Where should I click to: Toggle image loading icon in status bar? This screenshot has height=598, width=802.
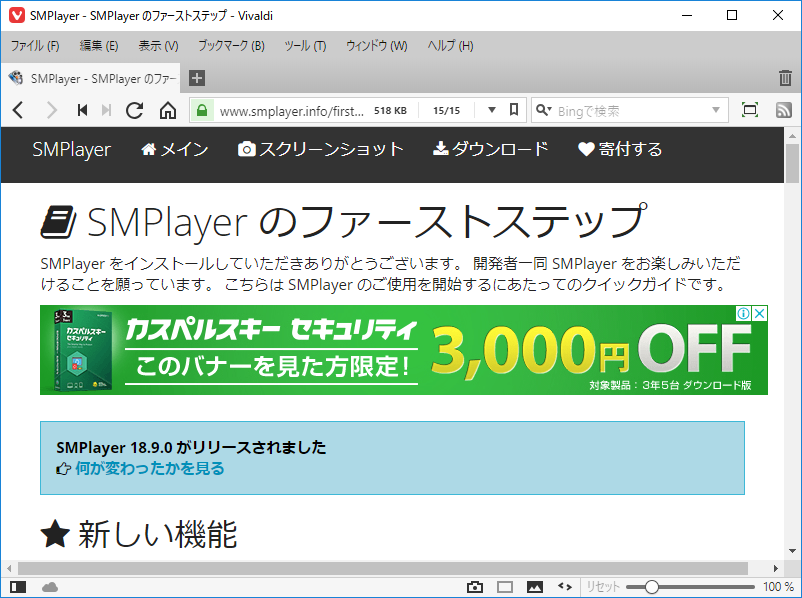click(x=535, y=587)
